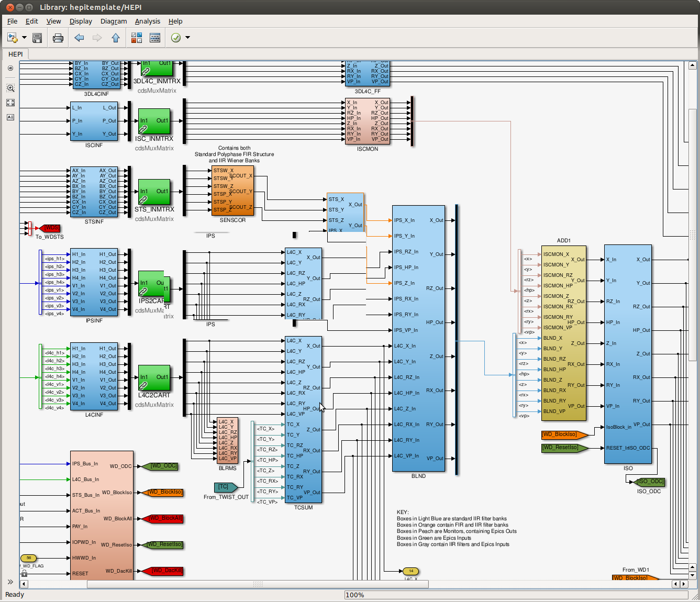Select the ISCINF blue block
700x602 pixels.
click(94, 121)
